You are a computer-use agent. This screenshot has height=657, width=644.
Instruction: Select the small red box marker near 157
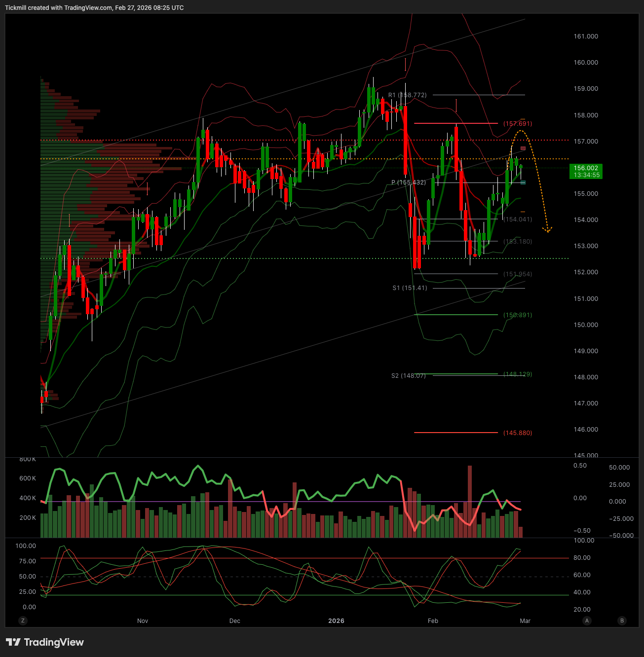coord(523,148)
